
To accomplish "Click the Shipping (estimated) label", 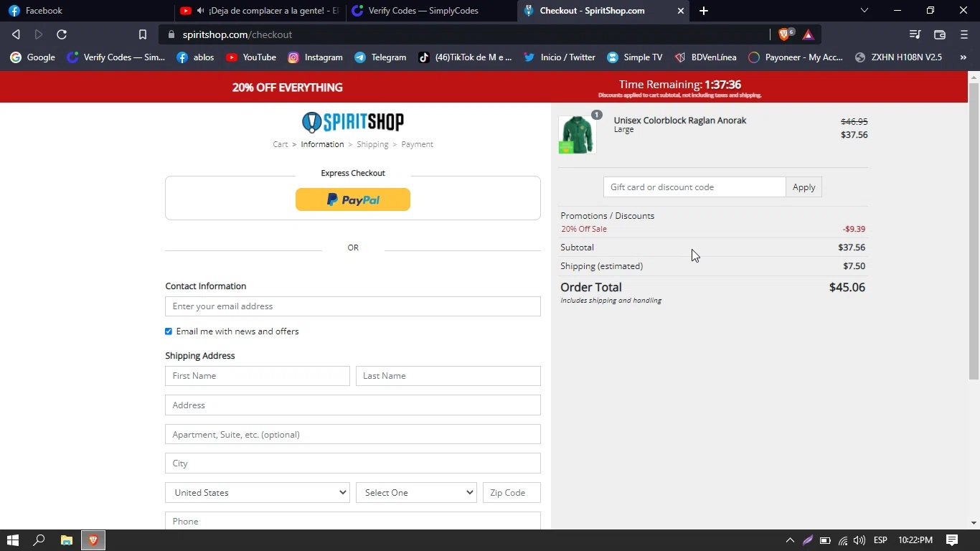I will point(601,266).
